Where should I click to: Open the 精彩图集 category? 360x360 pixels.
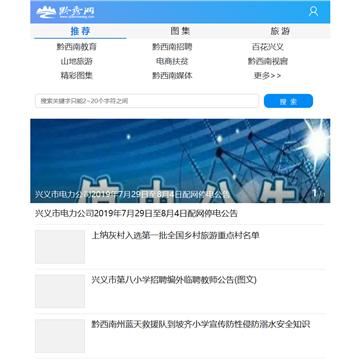(x=77, y=76)
